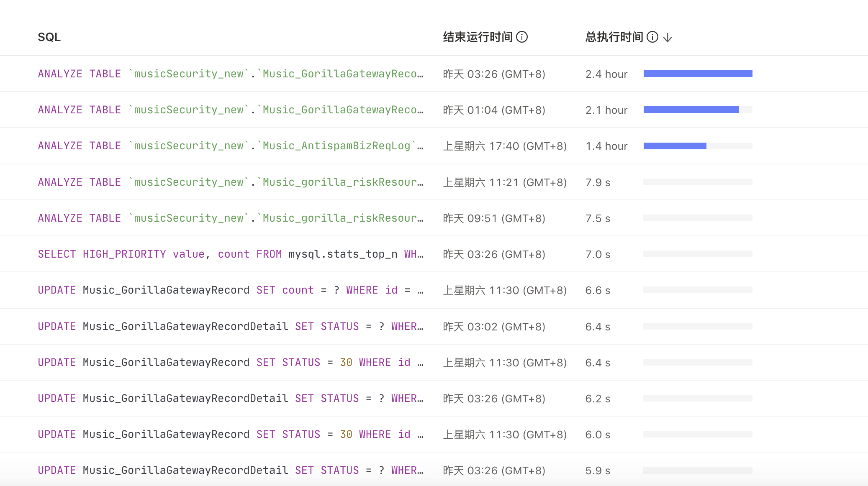
Task: Click the 2.1 hour execution time bar
Action: click(x=698, y=110)
